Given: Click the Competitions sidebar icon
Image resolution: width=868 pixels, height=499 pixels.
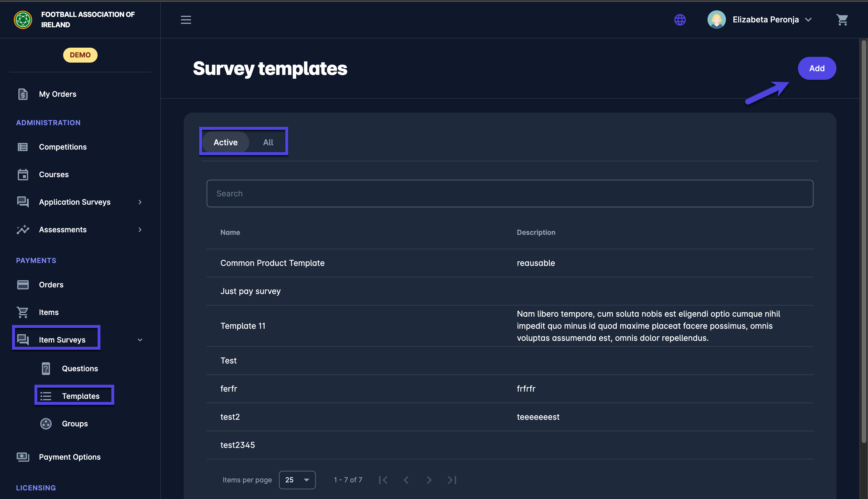Looking at the screenshot, I should (x=23, y=147).
